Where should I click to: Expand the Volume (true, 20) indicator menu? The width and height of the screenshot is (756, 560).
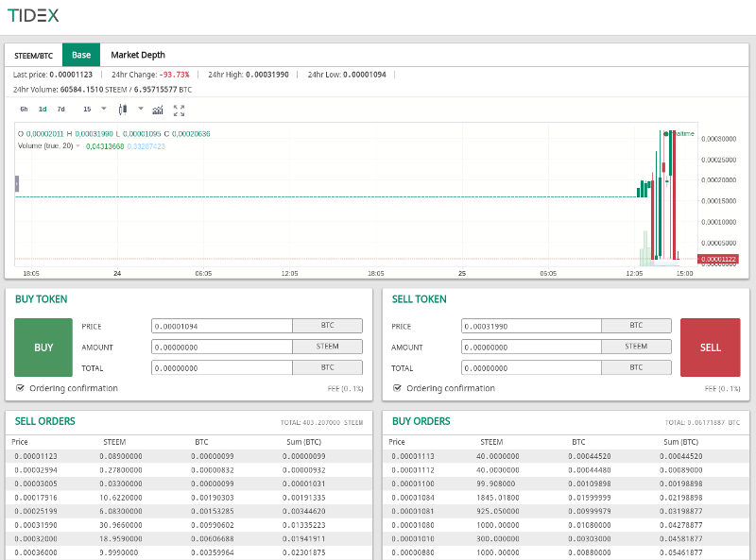[78, 146]
